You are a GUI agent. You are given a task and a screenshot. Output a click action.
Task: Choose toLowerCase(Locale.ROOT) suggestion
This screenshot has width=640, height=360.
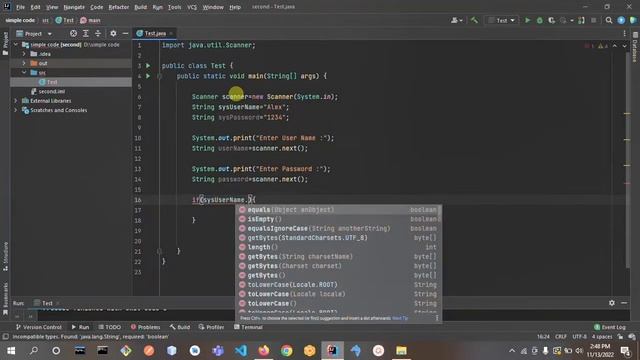click(338, 285)
